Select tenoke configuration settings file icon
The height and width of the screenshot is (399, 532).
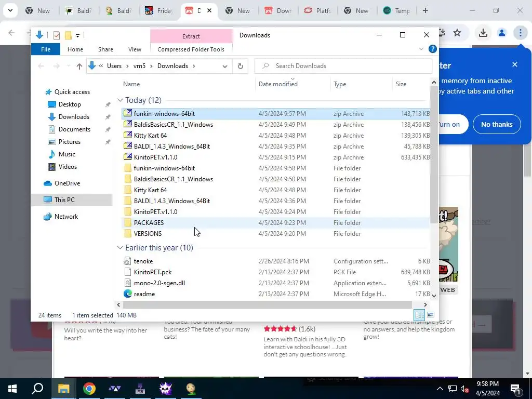pyautogui.click(x=127, y=261)
